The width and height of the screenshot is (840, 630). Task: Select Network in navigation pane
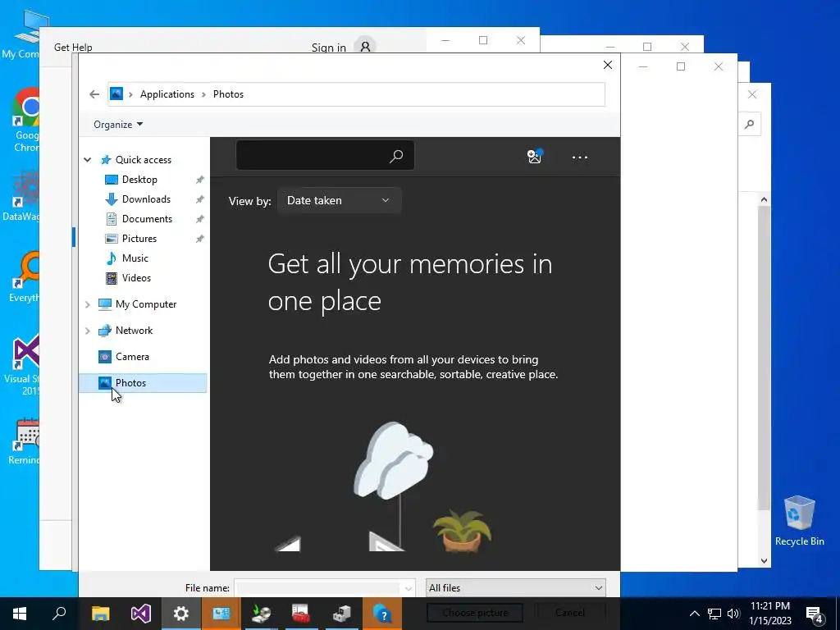pos(134,331)
